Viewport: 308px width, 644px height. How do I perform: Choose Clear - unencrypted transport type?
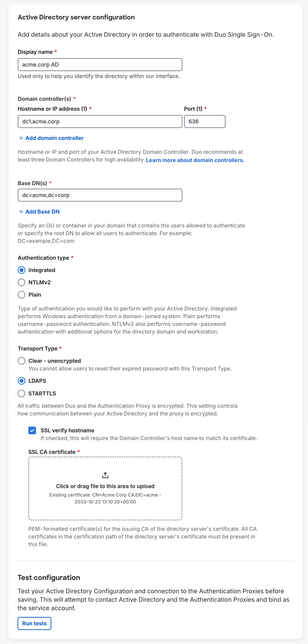click(22, 361)
